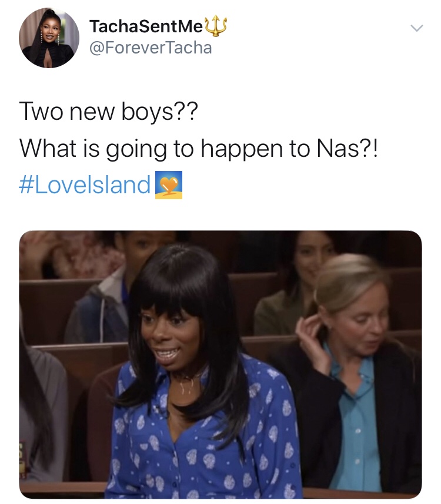
Task: Open the attached courtroom GIF image
Action: tap(220, 365)
